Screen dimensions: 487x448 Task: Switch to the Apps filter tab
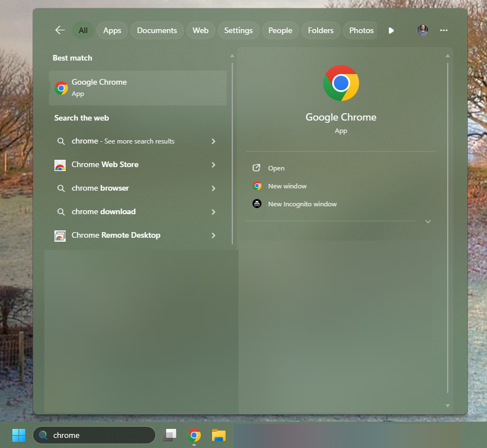[x=112, y=30]
